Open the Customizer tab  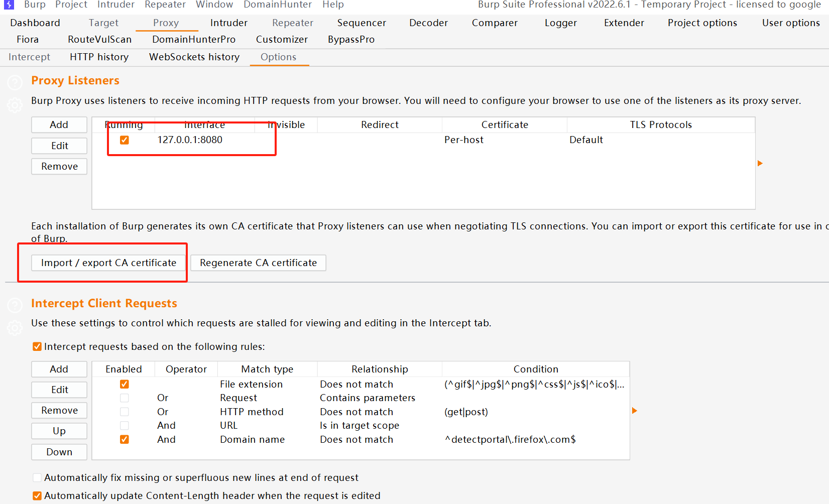(x=282, y=39)
